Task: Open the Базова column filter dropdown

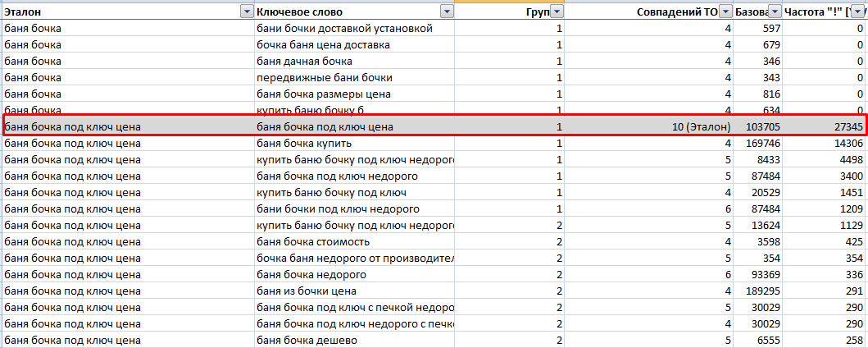Action: point(775,12)
